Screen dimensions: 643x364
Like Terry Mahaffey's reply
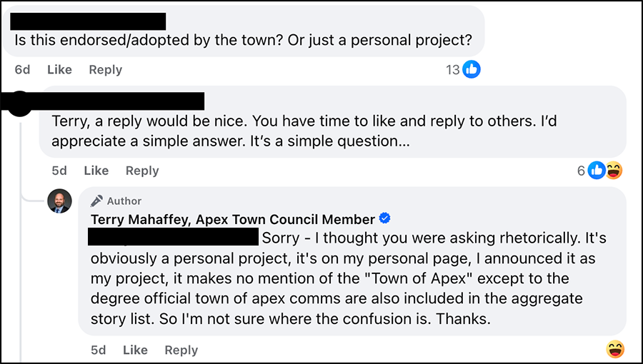click(x=135, y=350)
